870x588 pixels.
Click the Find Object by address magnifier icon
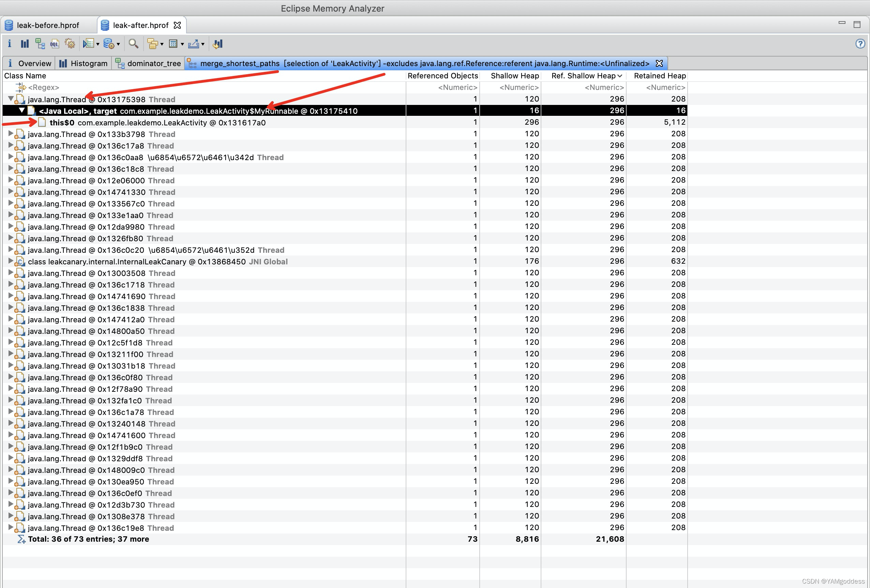[x=134, y=44]
